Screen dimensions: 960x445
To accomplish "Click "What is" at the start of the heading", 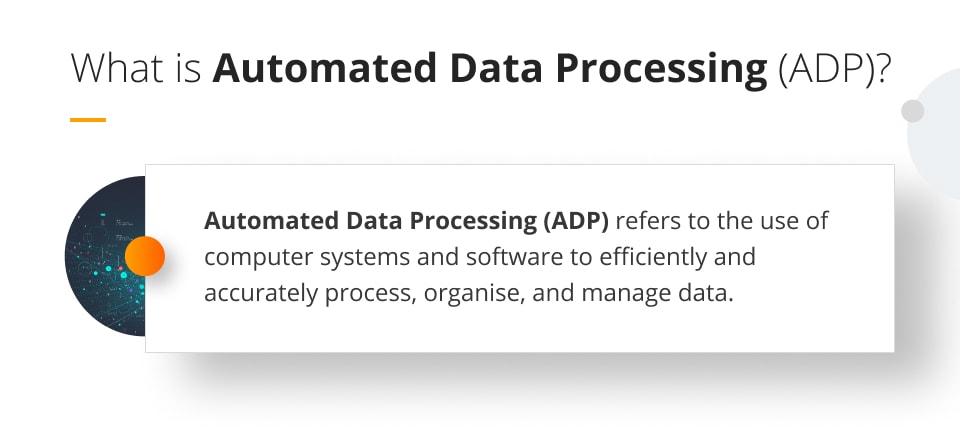I will tap(137, 70).
